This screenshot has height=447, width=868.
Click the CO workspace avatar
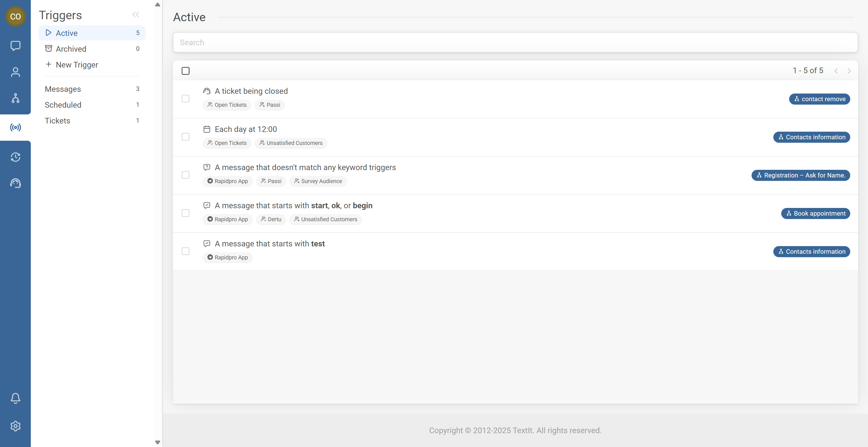point(15,16)
